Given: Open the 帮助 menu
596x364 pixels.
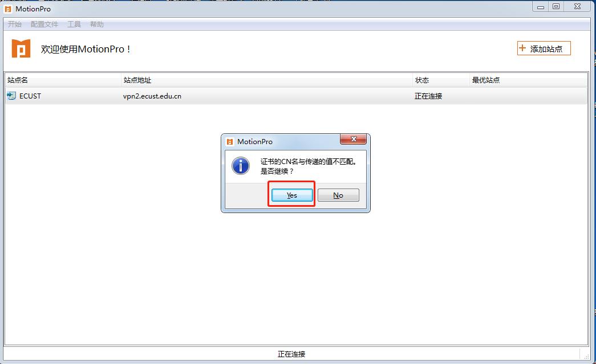Looking at the screenshot, I should coord(96,24).
